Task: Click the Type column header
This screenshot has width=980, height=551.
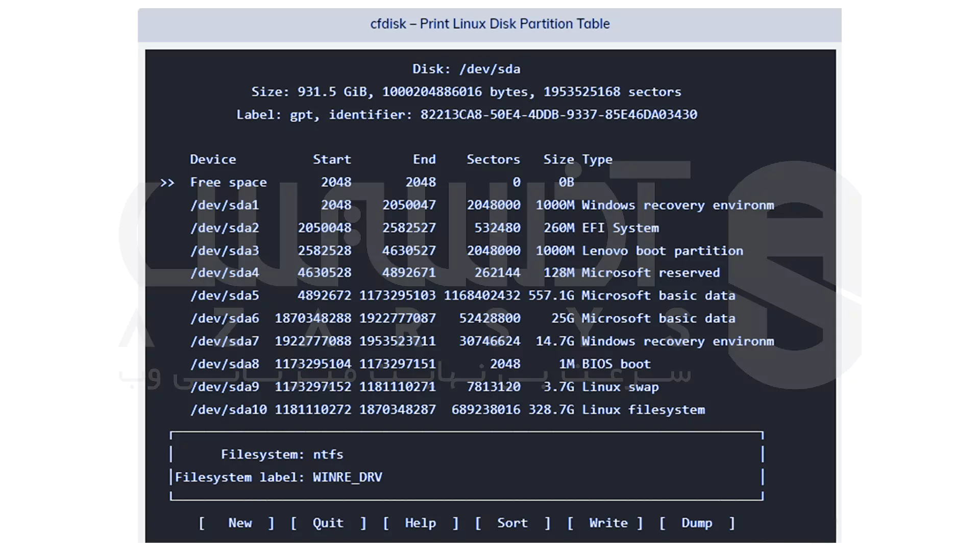Action: pos(597,160)
